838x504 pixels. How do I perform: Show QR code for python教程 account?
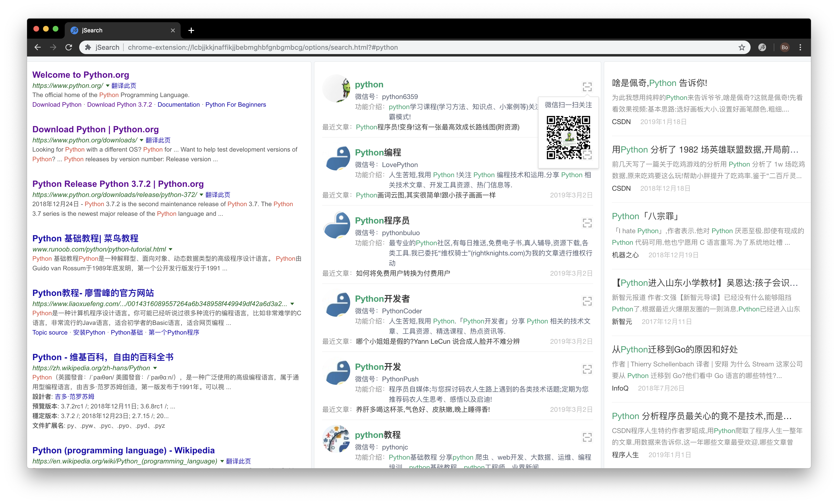pos(587,437)
